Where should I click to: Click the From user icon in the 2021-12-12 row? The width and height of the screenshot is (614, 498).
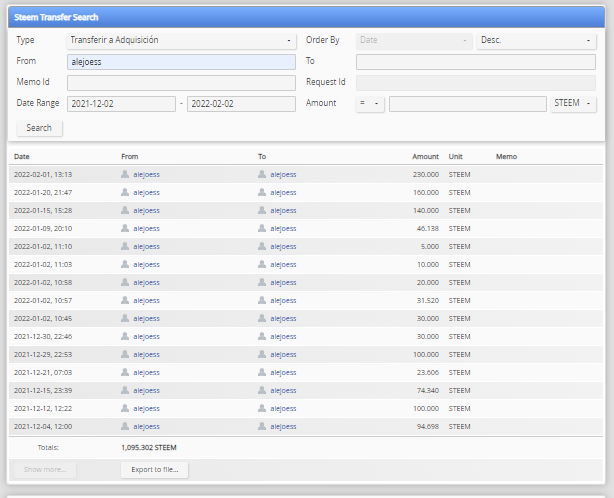pyautogui.click(x=125, y=408)
